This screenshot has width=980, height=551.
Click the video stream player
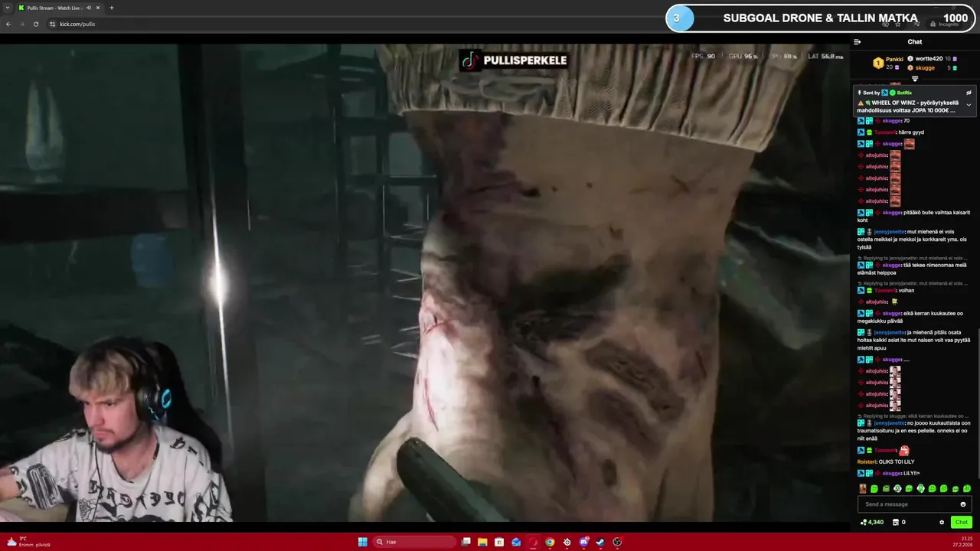(425, 282)
